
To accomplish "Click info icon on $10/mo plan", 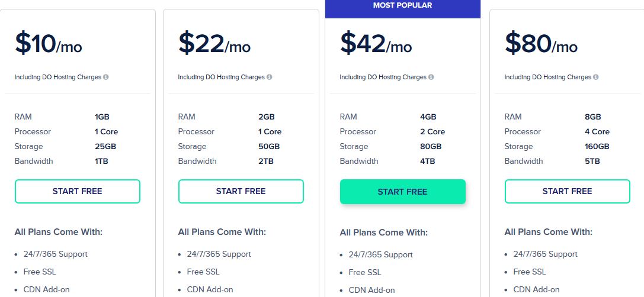I will point(106,77).
